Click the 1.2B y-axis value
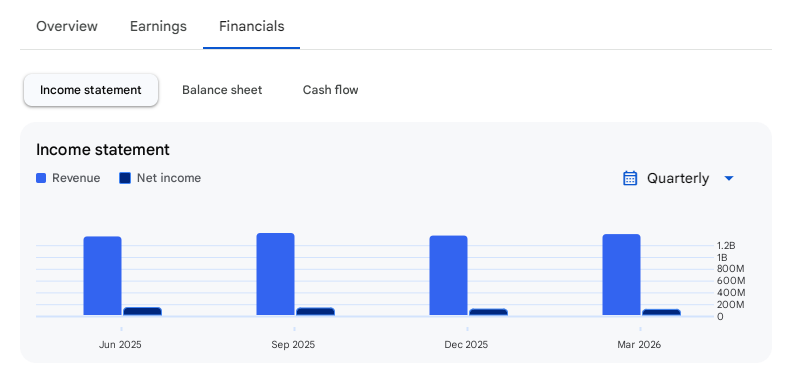The height and width of the screenshot is (385, 792). tap(726, 246)
